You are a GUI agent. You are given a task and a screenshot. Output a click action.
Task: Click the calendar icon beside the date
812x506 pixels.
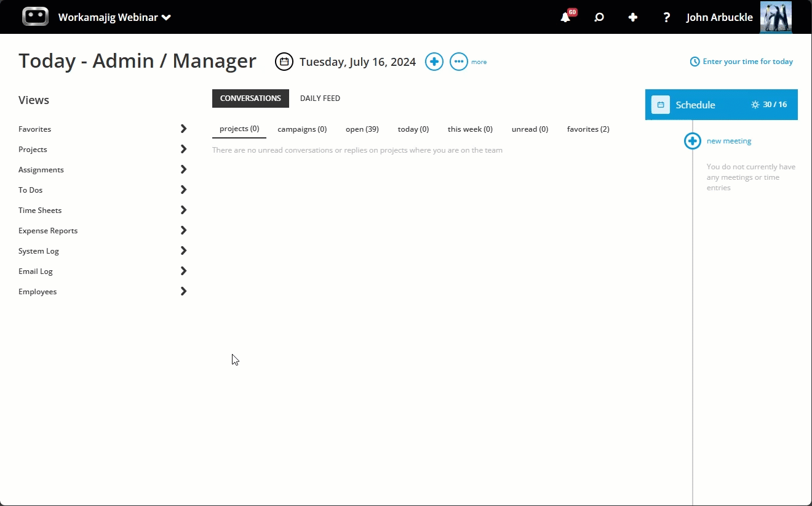[x=284, y=62]
